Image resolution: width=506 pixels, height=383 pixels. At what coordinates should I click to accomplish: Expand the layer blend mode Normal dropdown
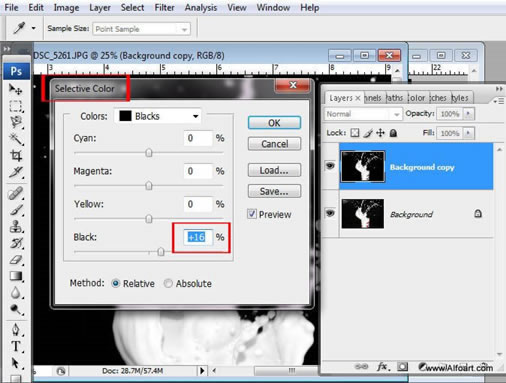click(x=363, y=114)
